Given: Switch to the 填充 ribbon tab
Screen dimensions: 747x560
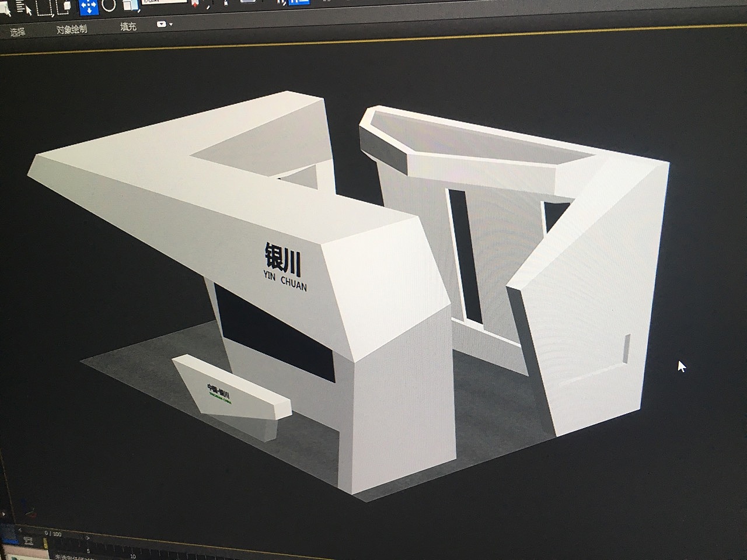Looking at the screenshot, I should tap(128, 27).
